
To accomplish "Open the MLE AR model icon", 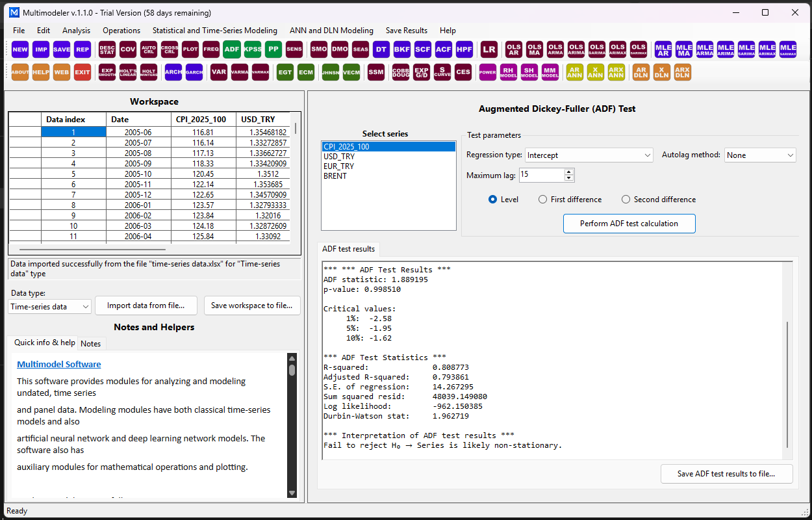I will coord(663,49).
